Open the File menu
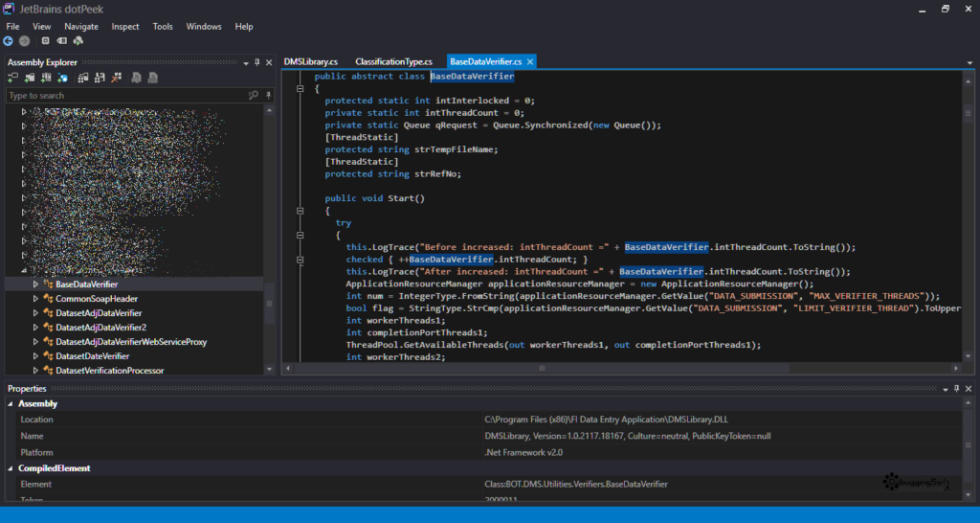 pos(12,26)
